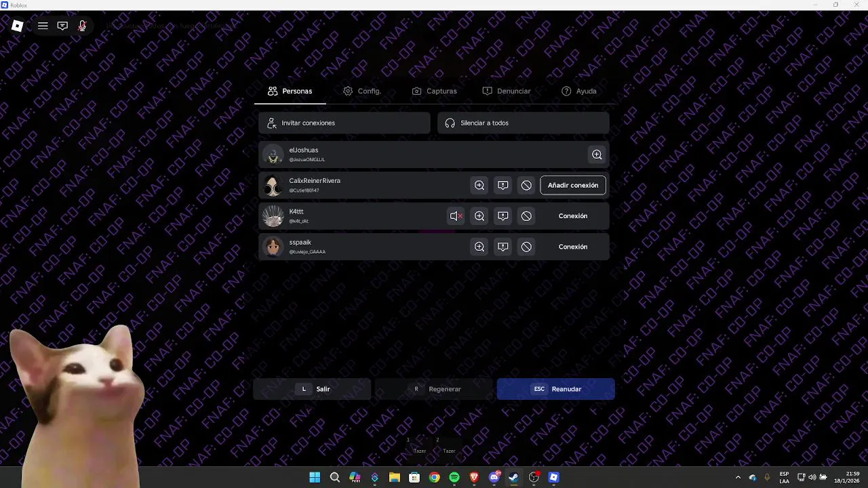Open Brave browser from the taskbar
Viewport: 868px width, 488px height.
tap(474, 477)
